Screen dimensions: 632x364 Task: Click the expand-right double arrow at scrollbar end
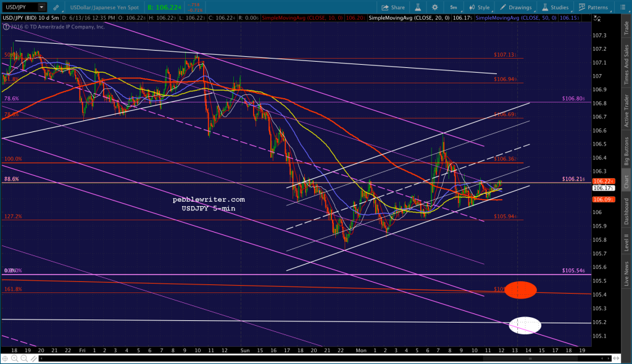click(616, 358)
